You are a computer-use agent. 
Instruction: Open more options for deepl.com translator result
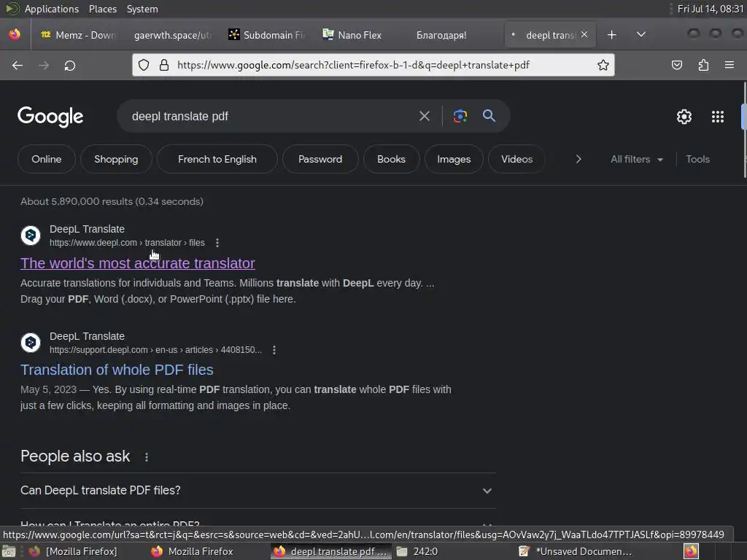click(x=217, y=243)
